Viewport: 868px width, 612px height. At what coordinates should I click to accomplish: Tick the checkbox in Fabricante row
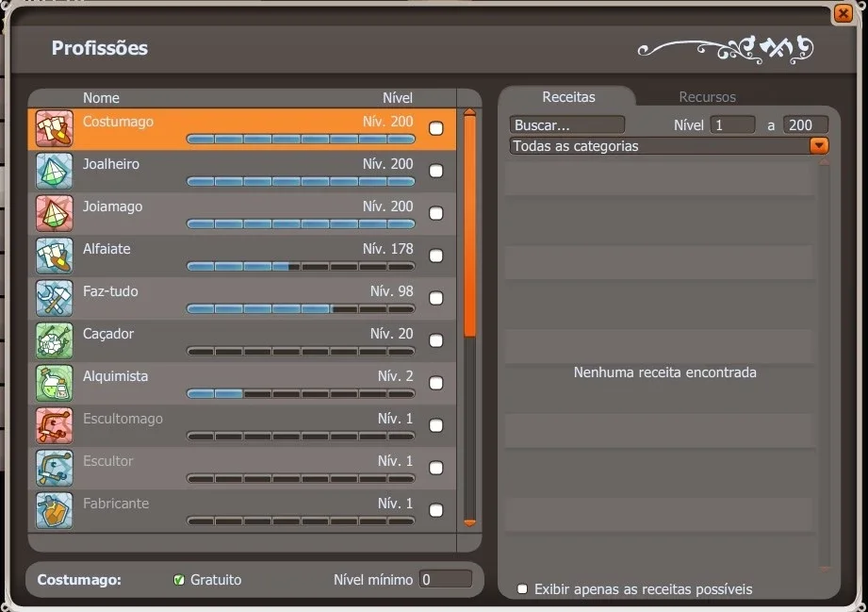(436, 510)
